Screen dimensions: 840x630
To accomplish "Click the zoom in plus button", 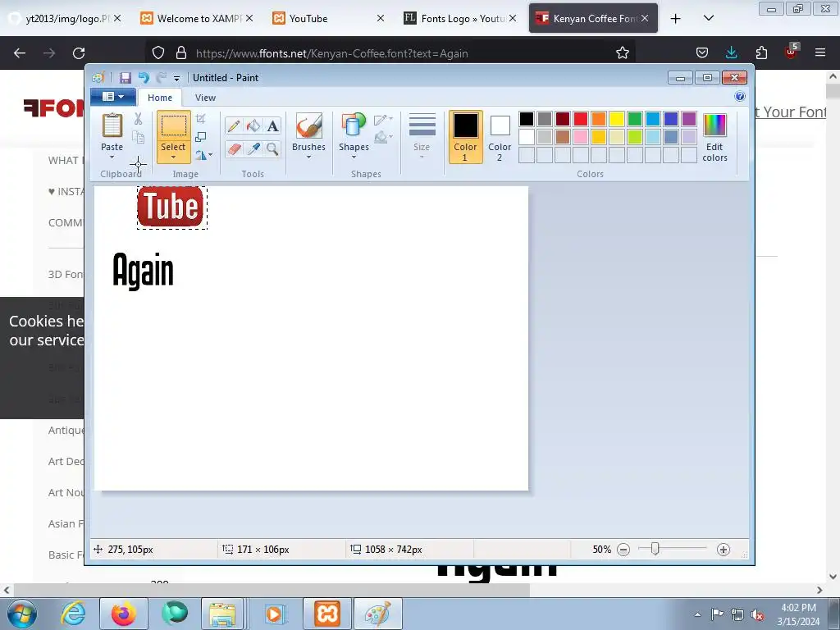I will tap(724, 550).
